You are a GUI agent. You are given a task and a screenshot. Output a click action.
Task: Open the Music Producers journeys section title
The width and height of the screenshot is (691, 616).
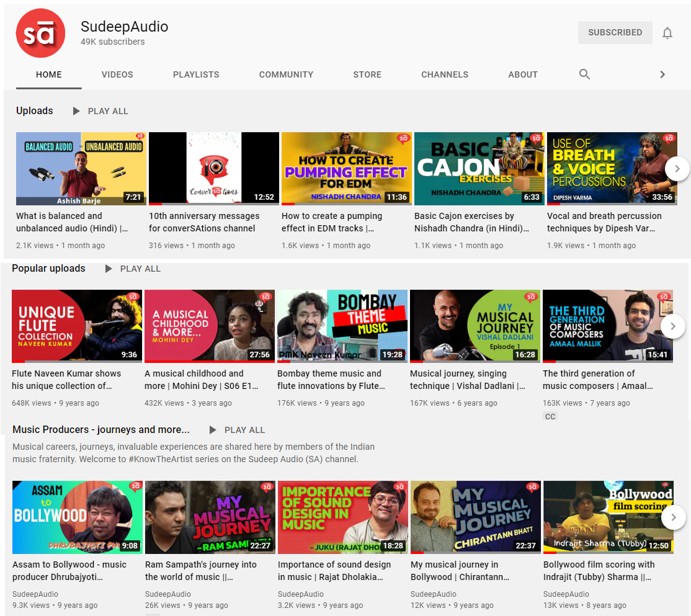(101, 429)
